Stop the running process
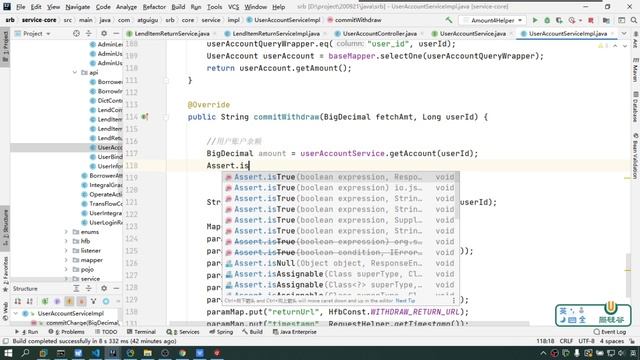 (x=591, y=20)
